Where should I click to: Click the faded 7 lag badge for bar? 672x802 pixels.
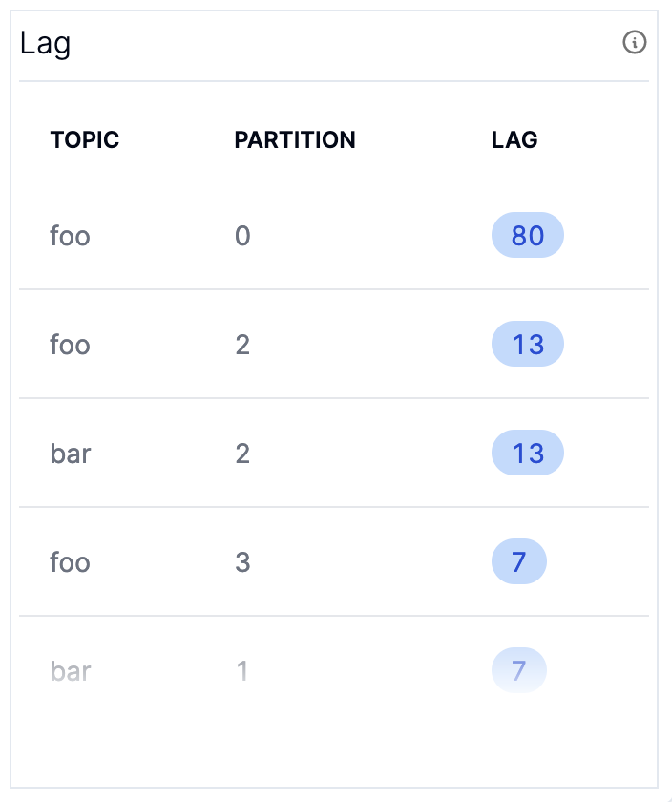coord(519,671)
